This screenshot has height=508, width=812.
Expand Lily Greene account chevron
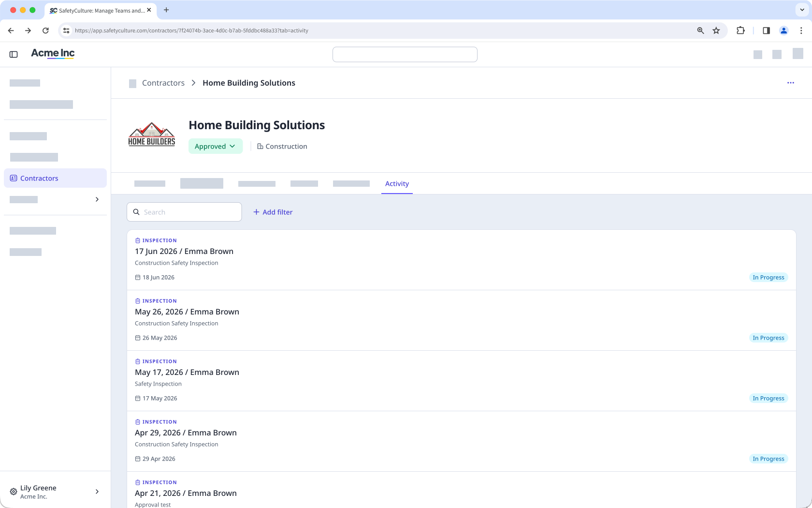97,492
